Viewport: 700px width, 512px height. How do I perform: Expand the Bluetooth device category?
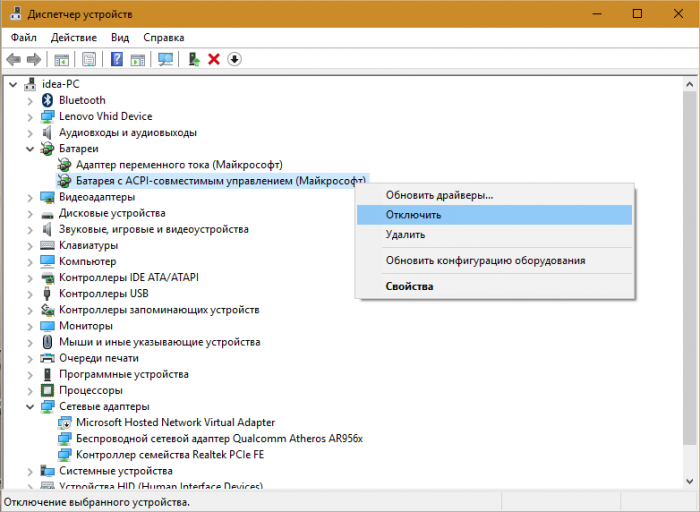coord(28,100)
